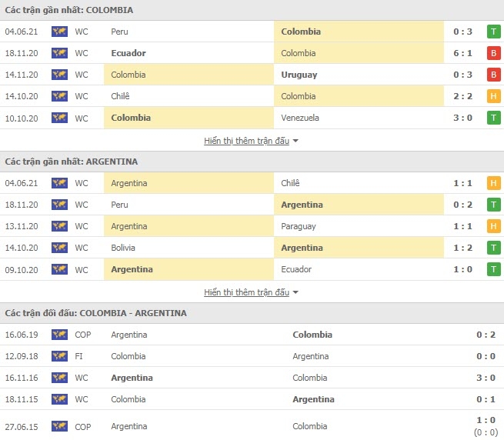Expand more Colombia matches dropdown arrow
Screen dimensions: 504x440
(295, 141)
